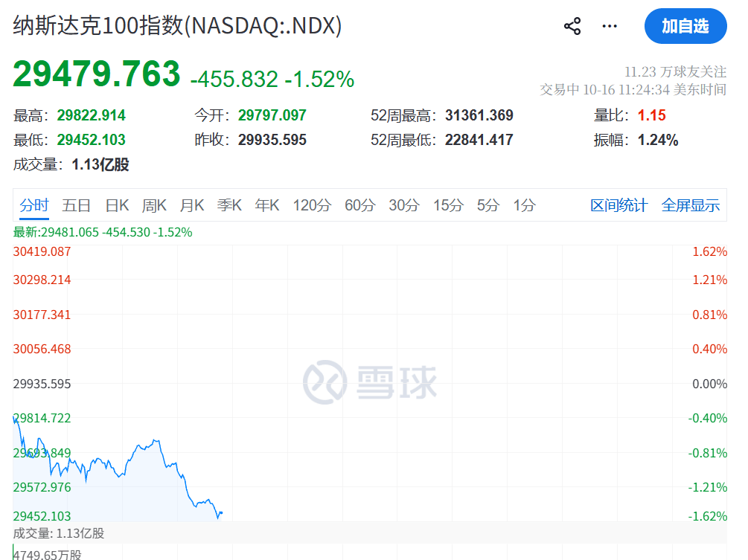Select the 分时 chart tab
Image resolution: width=748 pixels, height=560 pixels.
coord(34,205)
